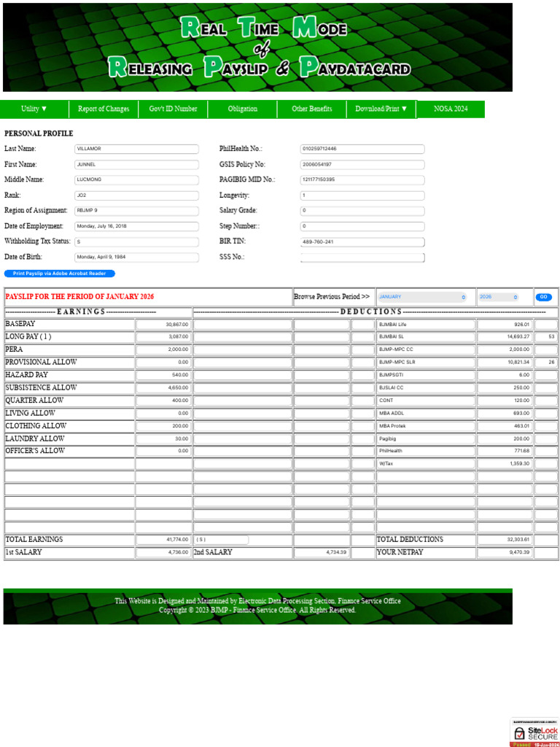Viewport: 560px width, 747px height.
Task: Click the BJSLAI CC deduction label
Action: pyautogui.click(x=426, y=388)
